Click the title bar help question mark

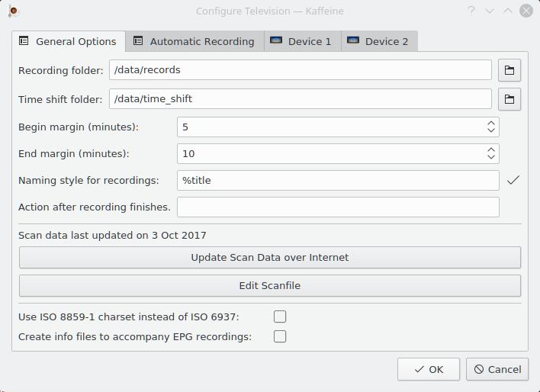pos(471,11)
